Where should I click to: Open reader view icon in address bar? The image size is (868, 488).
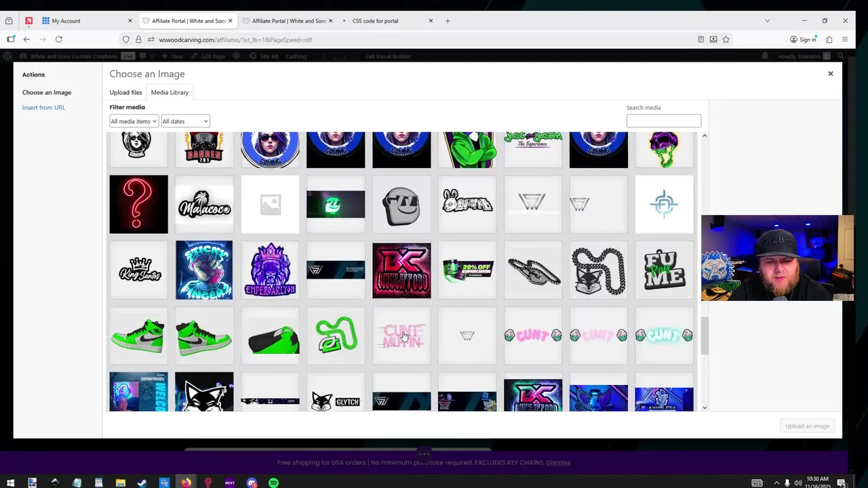[701, 39]
